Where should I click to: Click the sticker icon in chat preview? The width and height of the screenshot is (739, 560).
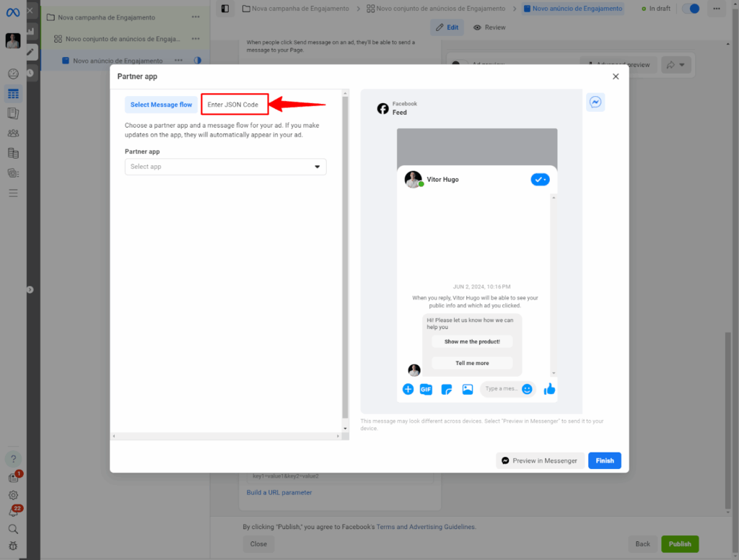click(447, 389)
